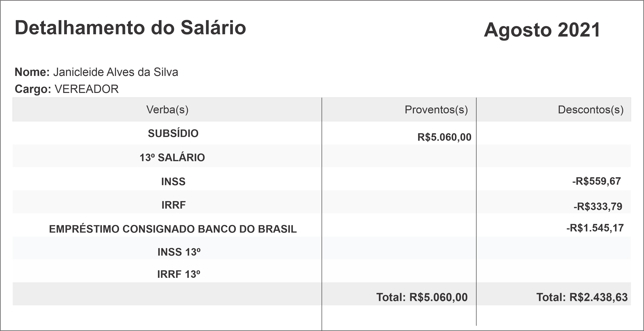Click the employee name Janicleide Alves da Silva

[116, 72]
